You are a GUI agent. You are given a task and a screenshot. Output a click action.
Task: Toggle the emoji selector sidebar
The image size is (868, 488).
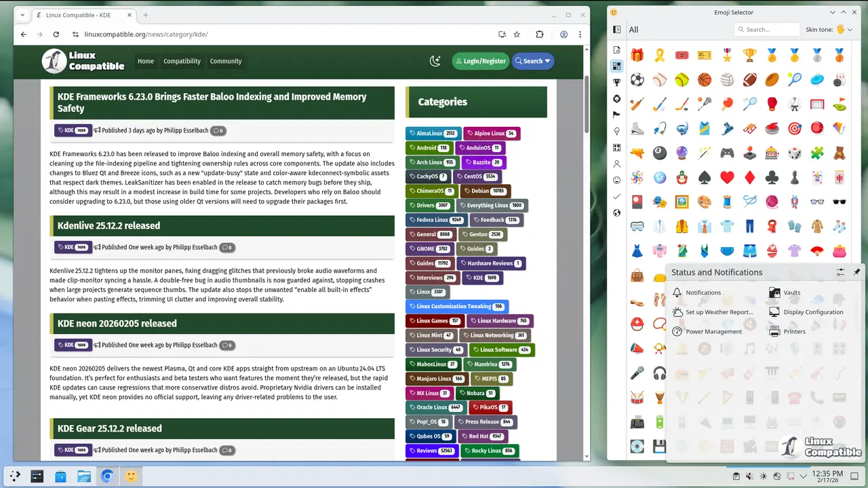pyautogui.click(x=616, y=29)
